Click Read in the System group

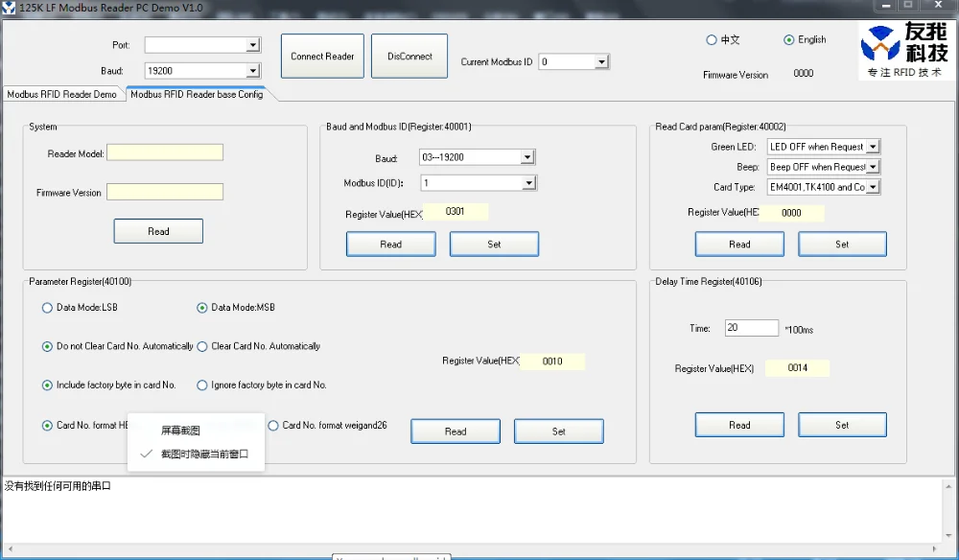click(158, 231)
